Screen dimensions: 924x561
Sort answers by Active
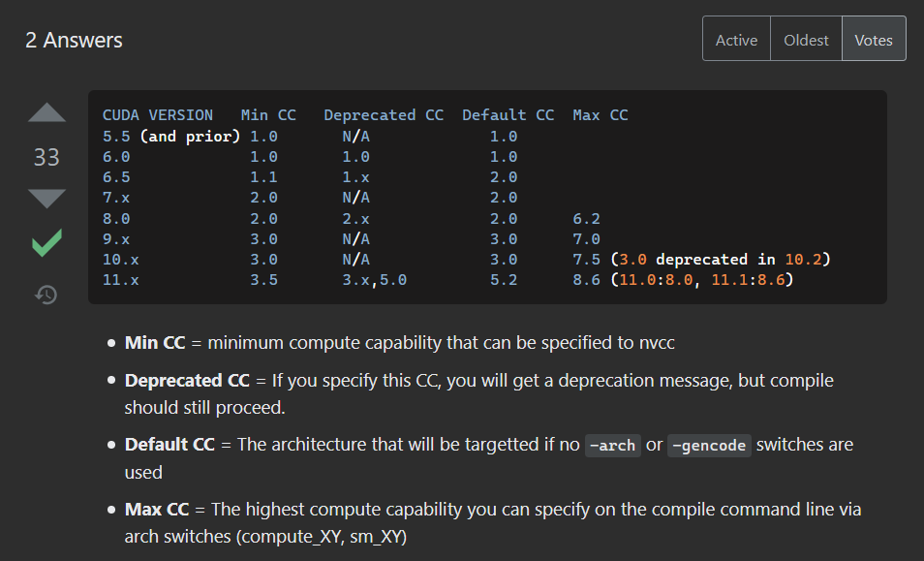point(736,40)
